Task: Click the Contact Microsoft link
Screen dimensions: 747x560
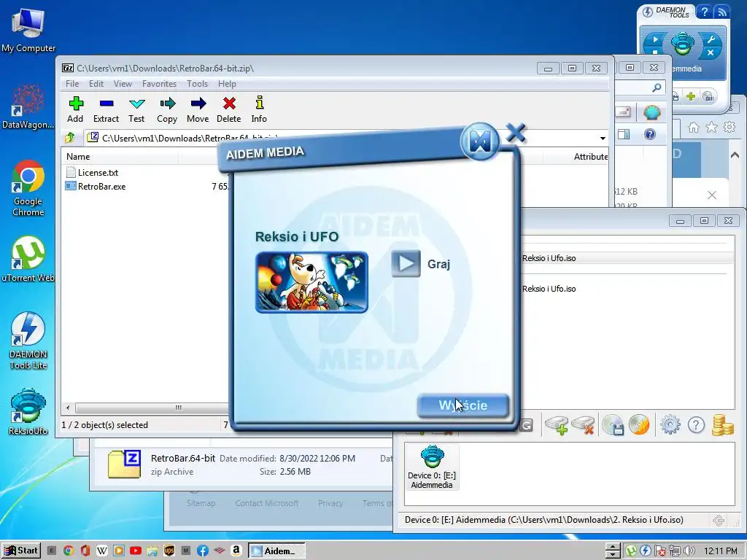Action: click(267, 503)
